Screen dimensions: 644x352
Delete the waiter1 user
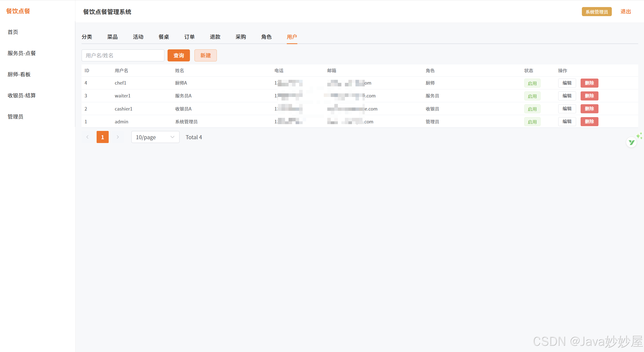589,96
